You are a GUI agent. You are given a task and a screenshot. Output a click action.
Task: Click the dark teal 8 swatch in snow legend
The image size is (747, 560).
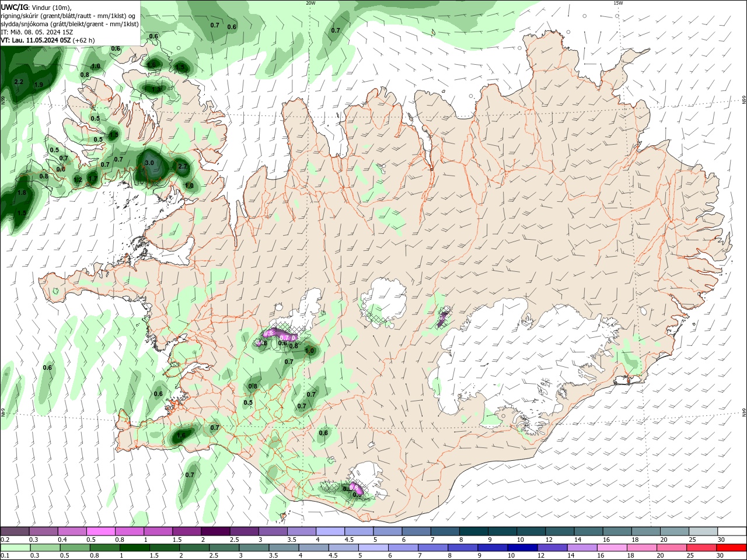tap(473, 531)
